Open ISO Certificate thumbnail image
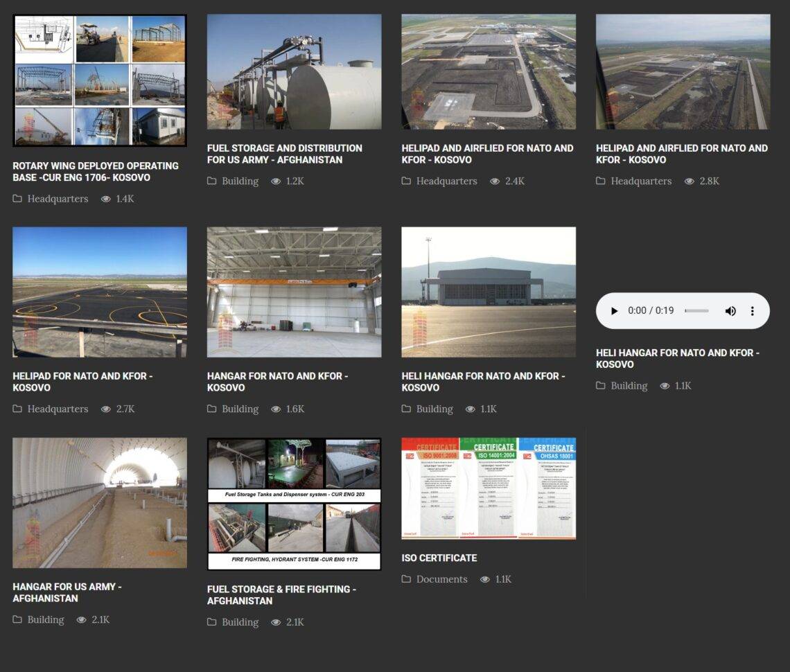This screenshot has height=672, width=790. point(489,488)
